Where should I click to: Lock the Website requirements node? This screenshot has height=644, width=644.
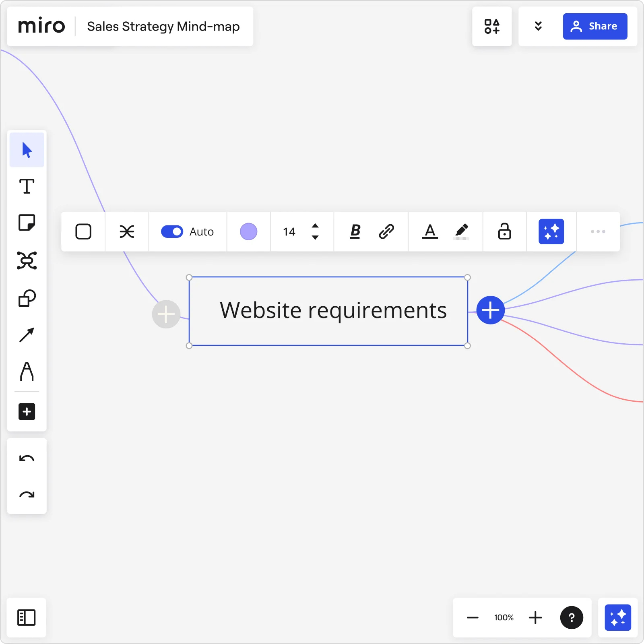[504, 231]
